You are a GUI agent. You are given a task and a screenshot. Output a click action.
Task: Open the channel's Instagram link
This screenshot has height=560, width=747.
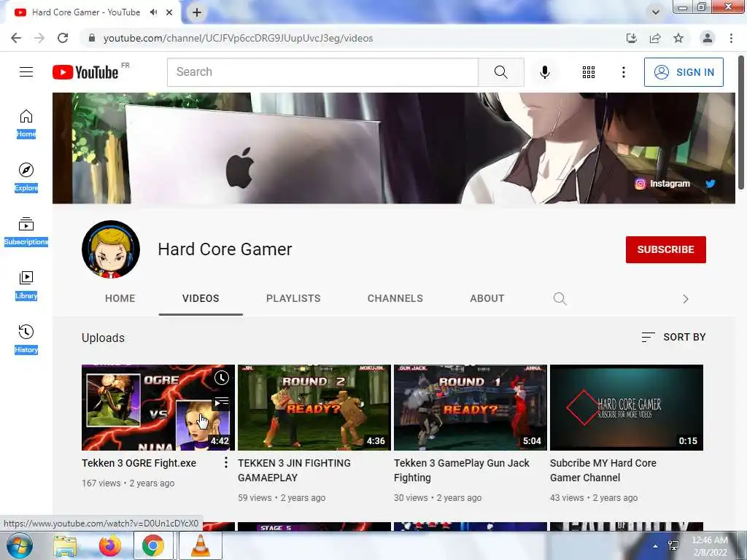[662, 184]
